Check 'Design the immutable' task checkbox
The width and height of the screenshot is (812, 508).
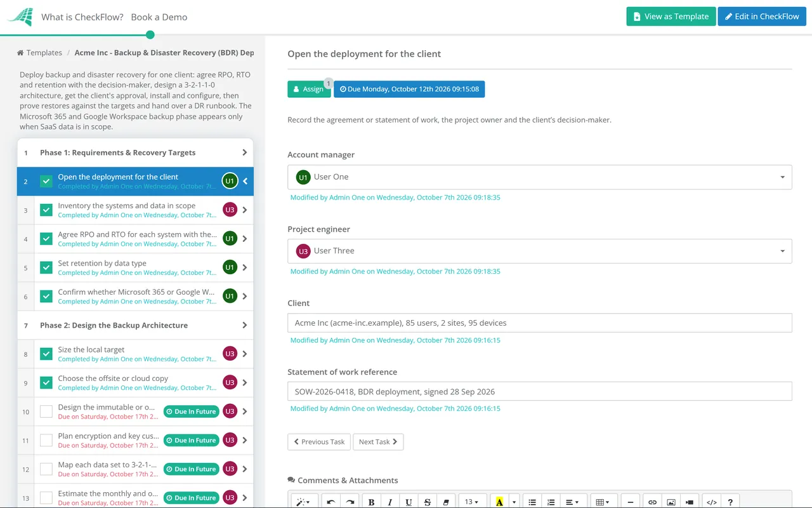(46, 411)
